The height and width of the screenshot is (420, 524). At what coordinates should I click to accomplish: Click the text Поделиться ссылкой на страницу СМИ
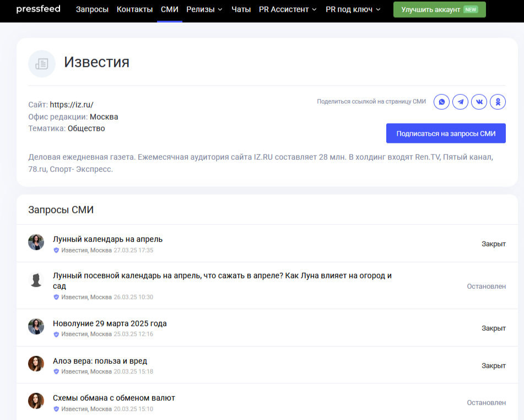pyautogui.click(x=371, y=101)
